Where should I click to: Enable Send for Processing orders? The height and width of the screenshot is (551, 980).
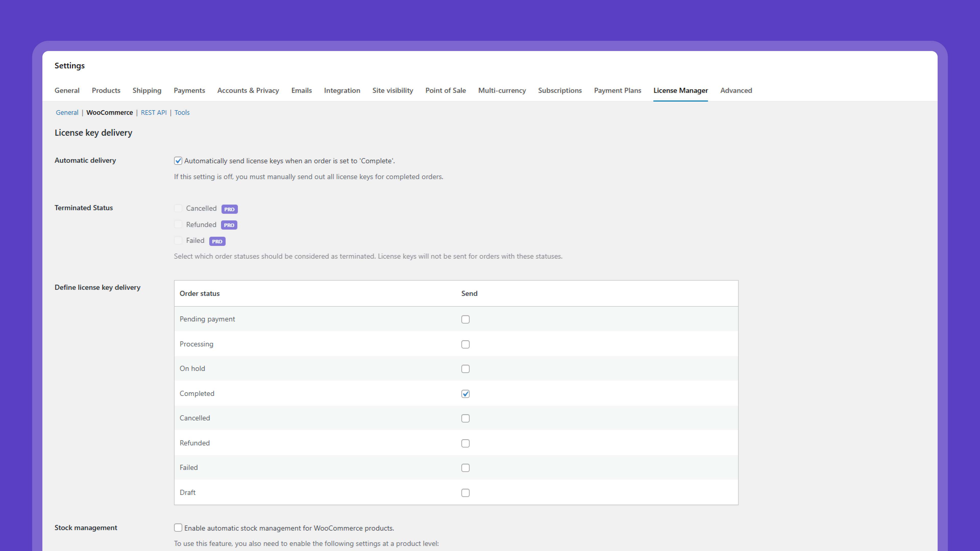[465, 345]
